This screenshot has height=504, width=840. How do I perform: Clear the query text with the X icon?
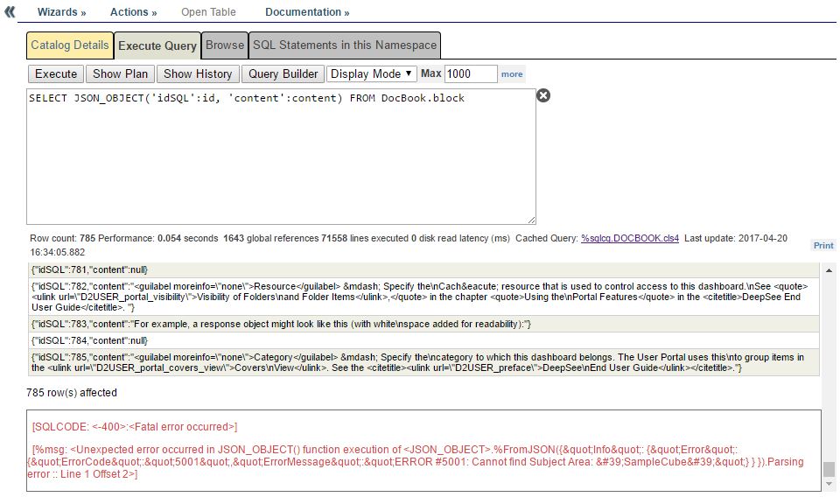click(543, 95)
